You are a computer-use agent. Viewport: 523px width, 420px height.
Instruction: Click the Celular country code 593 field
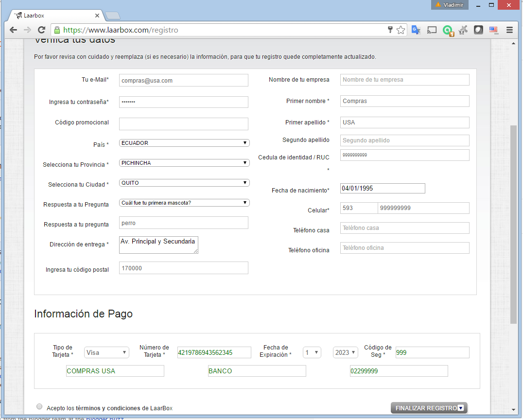pyautogui.click(x=359, y=208)
